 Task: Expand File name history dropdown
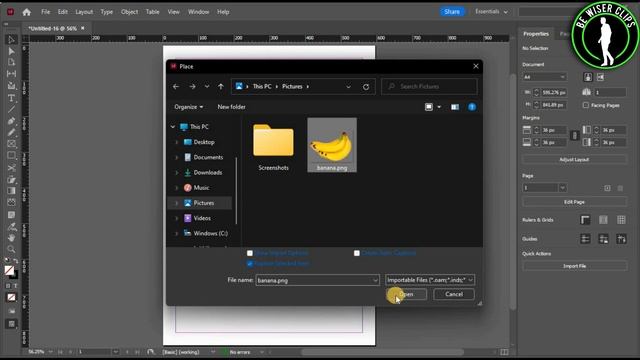tap(375, 280)
